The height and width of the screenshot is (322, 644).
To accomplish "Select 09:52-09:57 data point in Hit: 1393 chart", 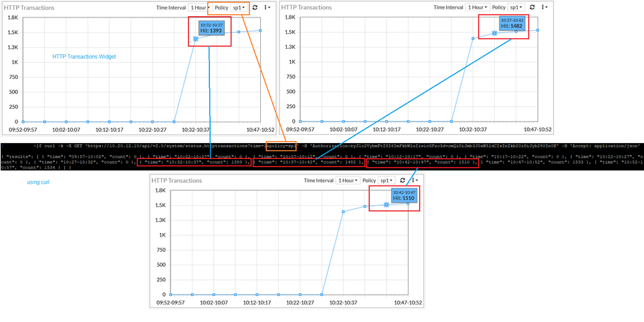I will 23,122.
